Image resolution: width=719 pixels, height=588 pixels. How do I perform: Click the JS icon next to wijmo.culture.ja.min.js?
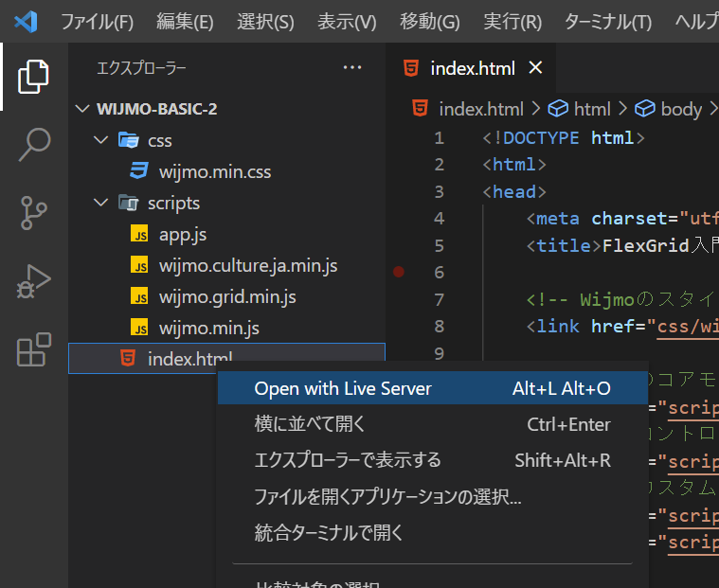pos(139,265)
